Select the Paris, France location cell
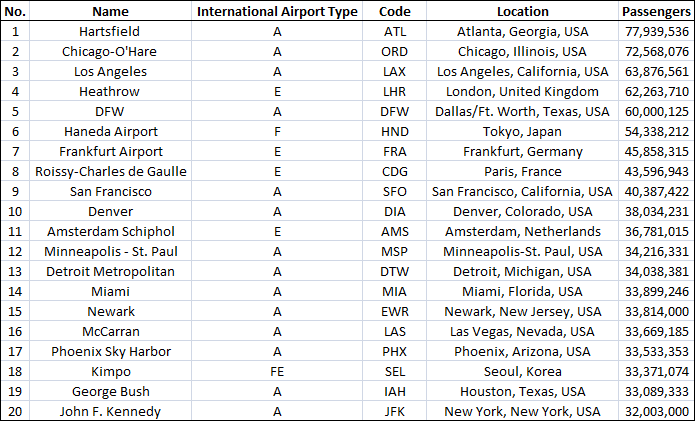 pos(523,172)
